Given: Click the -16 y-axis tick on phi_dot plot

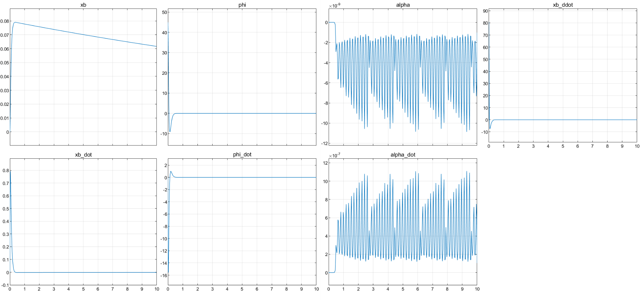Looking at the screenshot, I should tap(164, 275).
